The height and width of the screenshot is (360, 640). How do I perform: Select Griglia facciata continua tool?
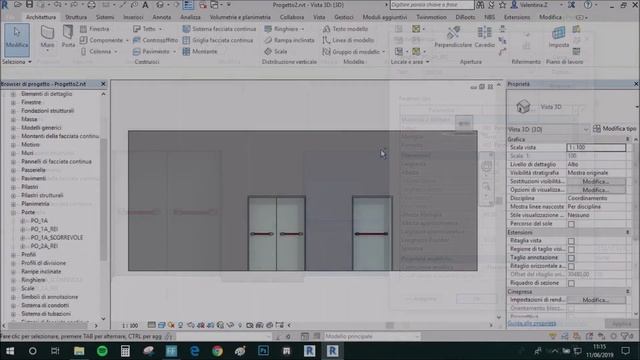(218, 40)
